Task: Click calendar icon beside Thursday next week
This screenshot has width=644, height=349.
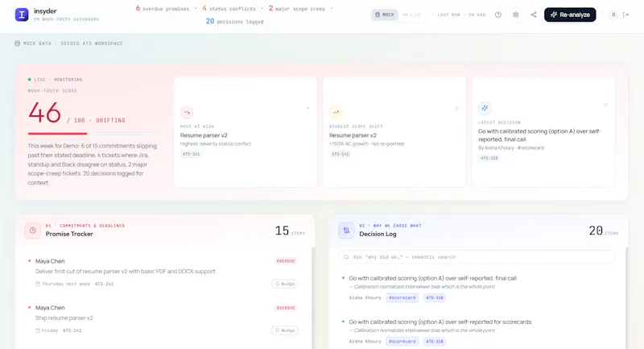Action: (x=38, y=284)
